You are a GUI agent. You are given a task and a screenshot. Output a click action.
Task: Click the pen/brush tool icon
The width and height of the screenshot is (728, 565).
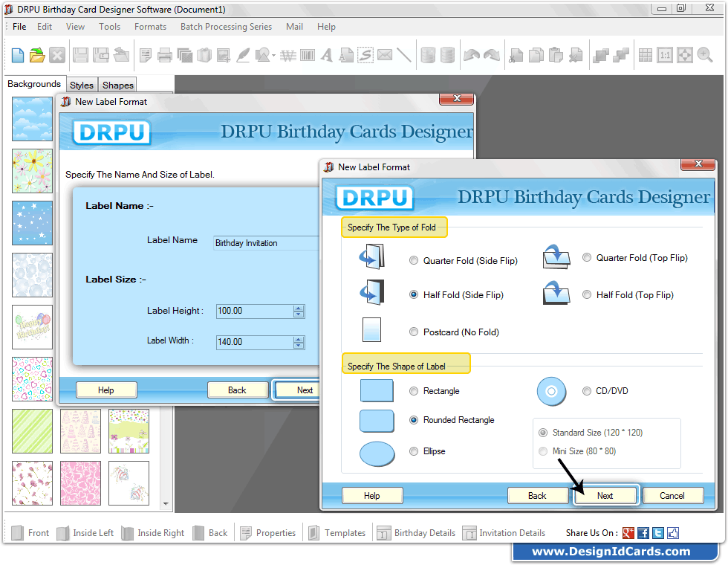point(243,55)
